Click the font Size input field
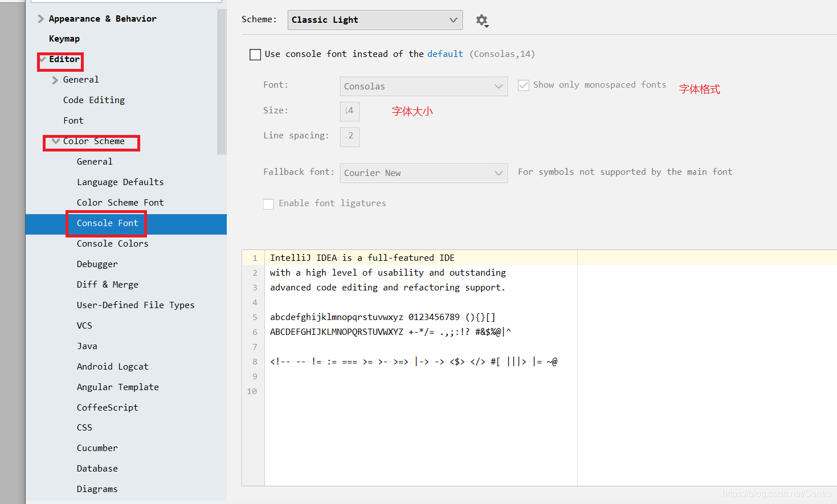Screen dimensions: 837x504 tap(350, 112)
